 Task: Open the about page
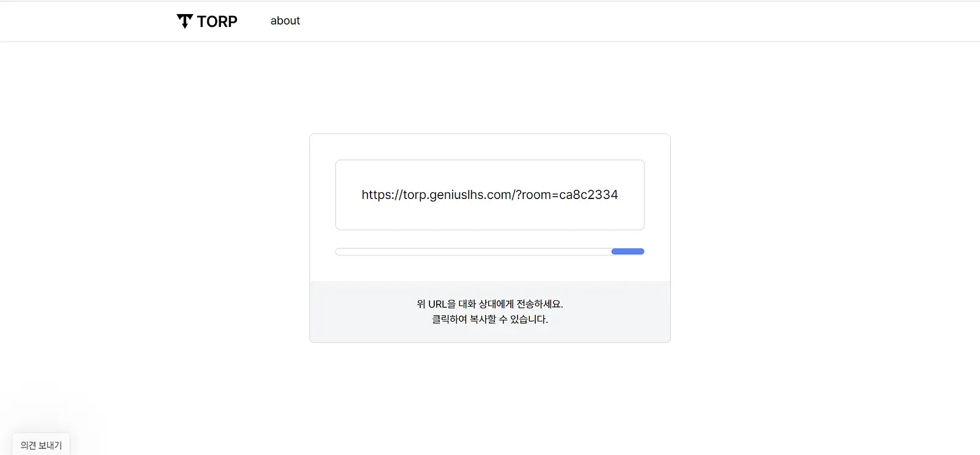pyautogui.click(x=285, y=21)
